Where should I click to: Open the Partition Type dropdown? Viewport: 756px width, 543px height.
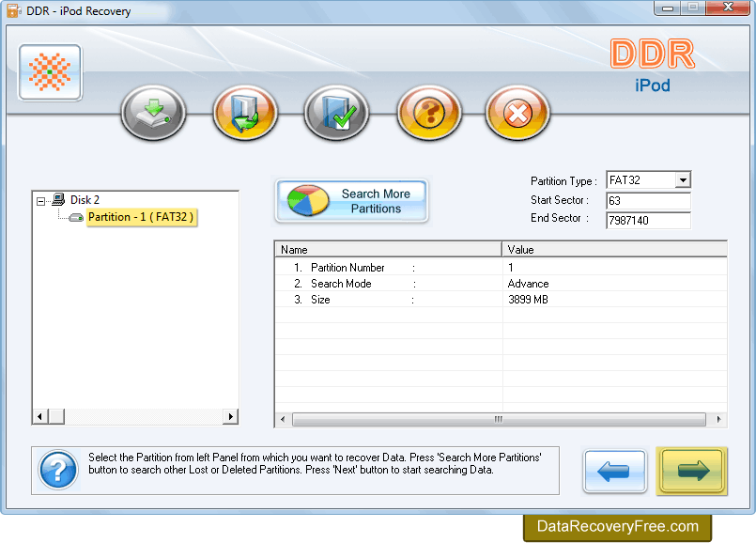[x=683, y=180]
